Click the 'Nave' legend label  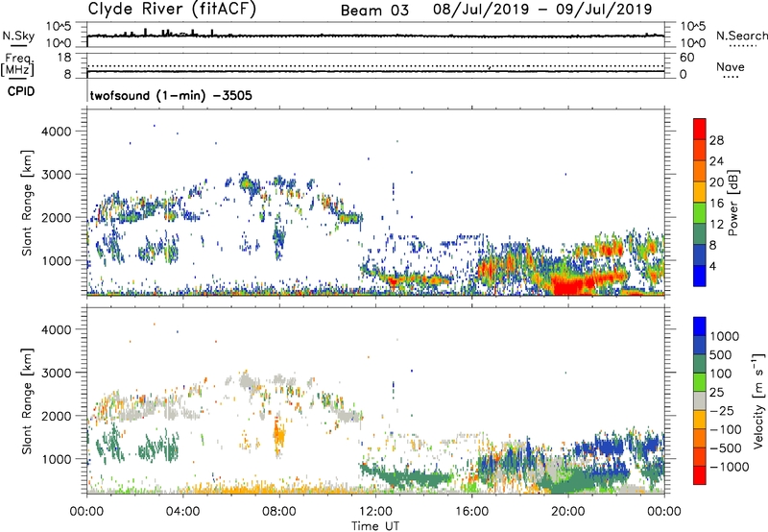coord(731,66)
